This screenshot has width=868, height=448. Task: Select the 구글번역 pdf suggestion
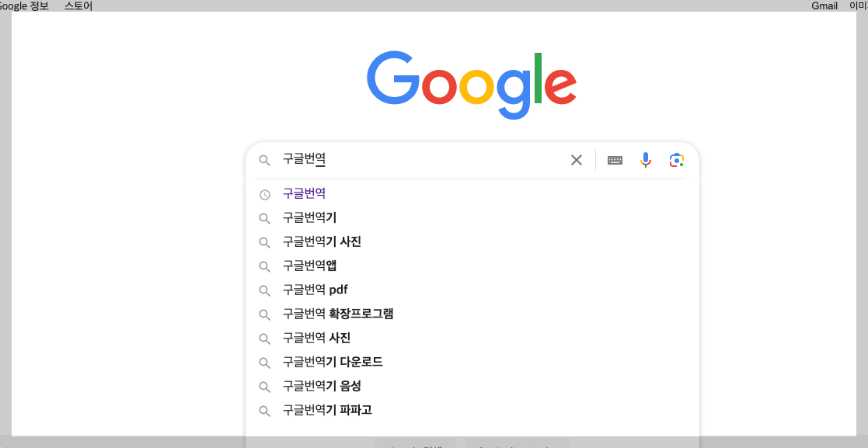pos(314,290)
